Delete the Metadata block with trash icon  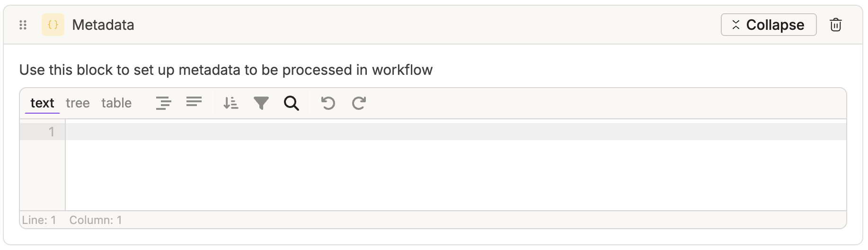[835, 25]
